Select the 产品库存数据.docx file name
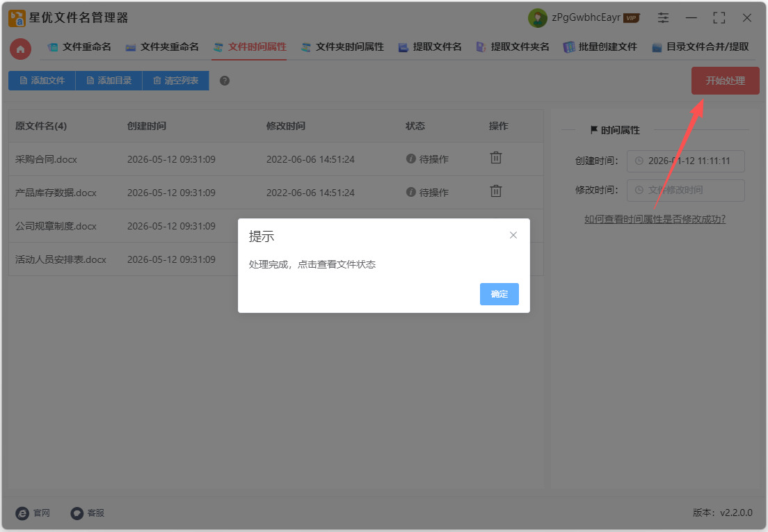The width and height of the screenshot is (768, 532). (x=56, y=193)
